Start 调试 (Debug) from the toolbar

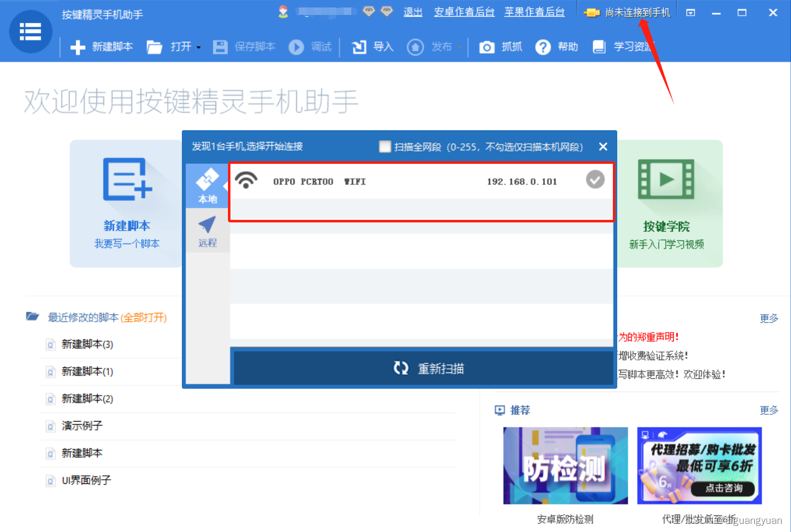(296, 47)
